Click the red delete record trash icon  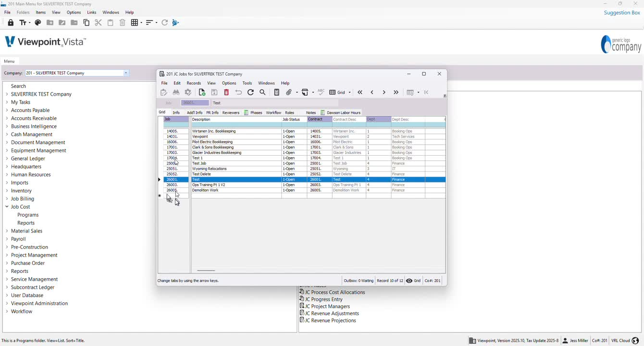tap(226, 92)
